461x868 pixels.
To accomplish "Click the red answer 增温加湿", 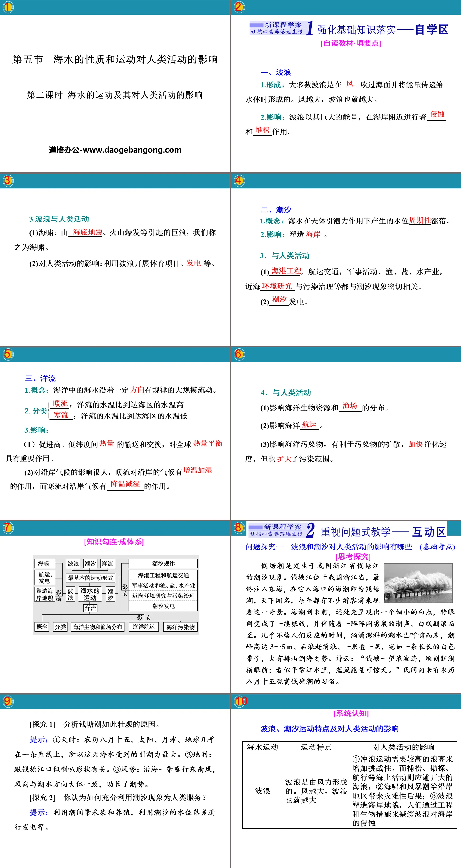I will pyautogui.click(x=198, y=470).
